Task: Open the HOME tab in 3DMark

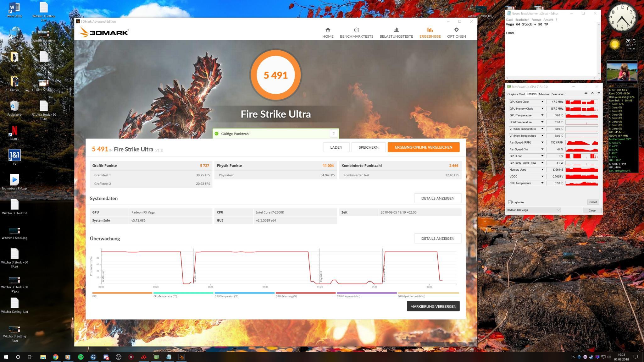Action: [x=328, y=33]
